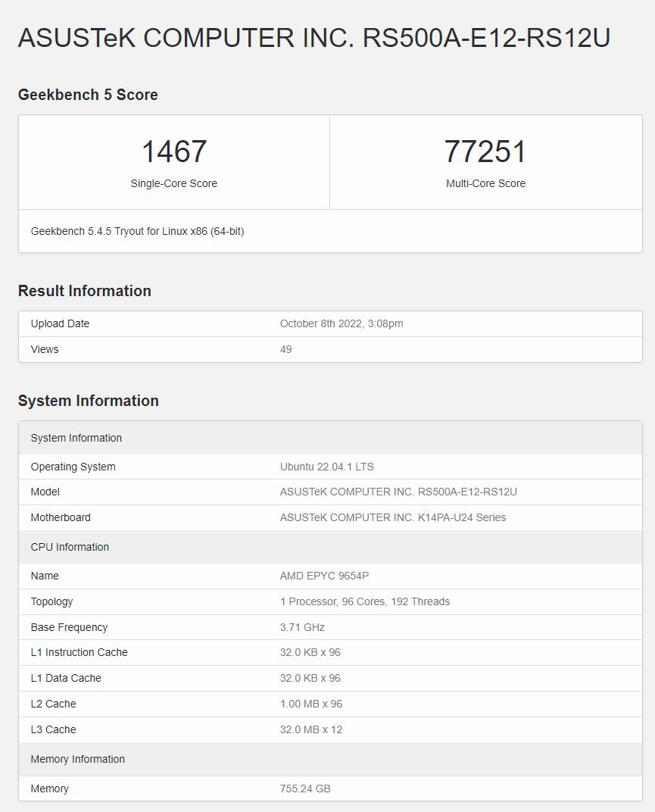Image resolution: width=655 pixels, height=812 pixels.
Task: Click the Geekbench 5 Score section heading
Action: point(88,95)
